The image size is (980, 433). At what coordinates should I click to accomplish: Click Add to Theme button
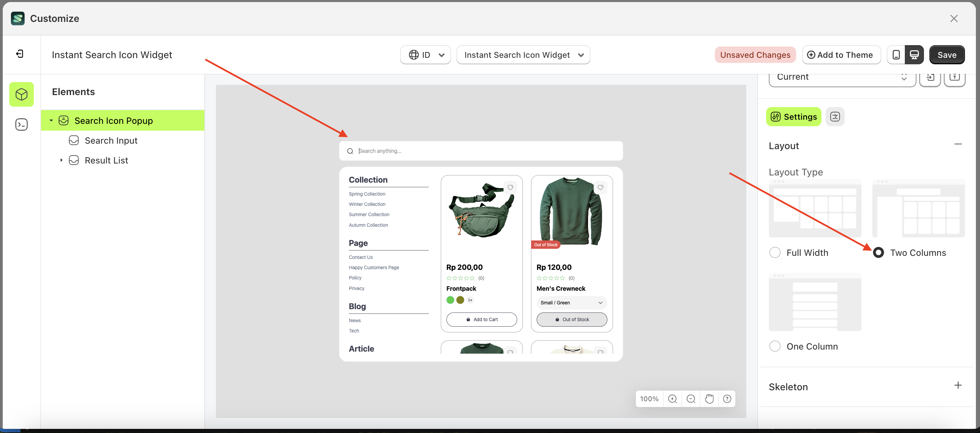(x=841, y=55)
